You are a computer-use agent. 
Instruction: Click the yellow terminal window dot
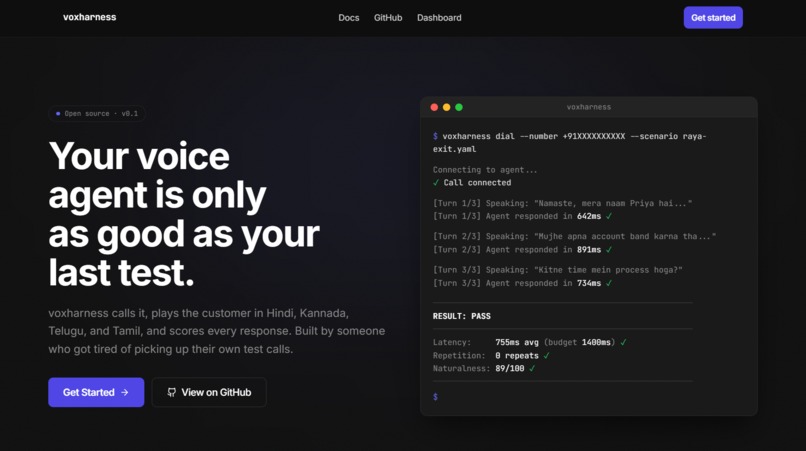[x=447, y=107]
